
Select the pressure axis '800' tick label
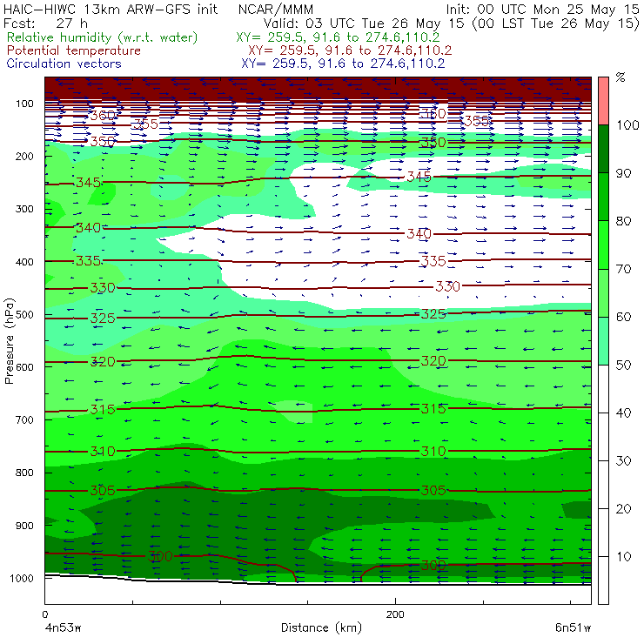(24, 473)
